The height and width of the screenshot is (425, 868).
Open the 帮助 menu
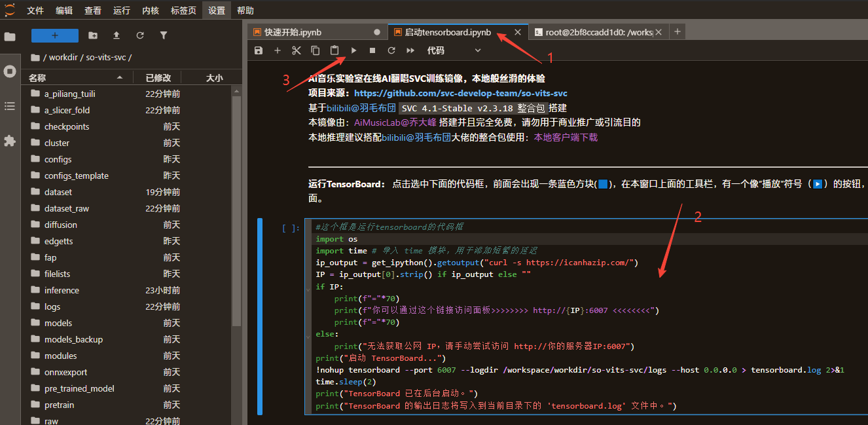(x=245, y=10)
